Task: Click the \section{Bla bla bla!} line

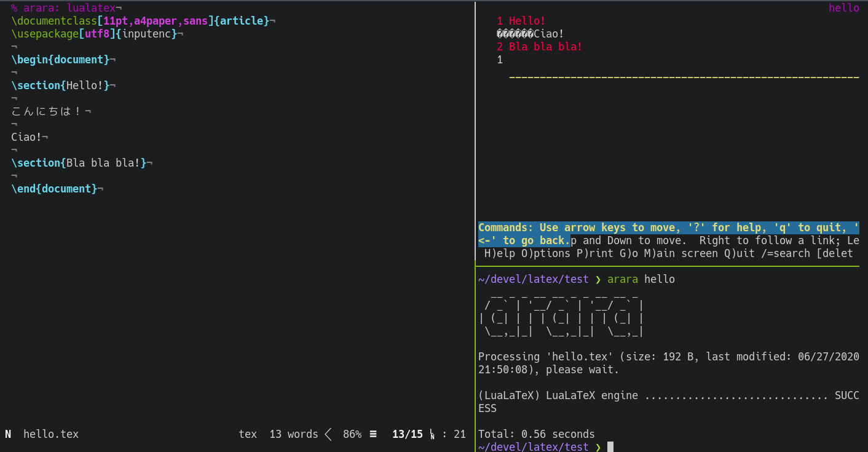Action: pyautogui.click(x=82, y=163)
